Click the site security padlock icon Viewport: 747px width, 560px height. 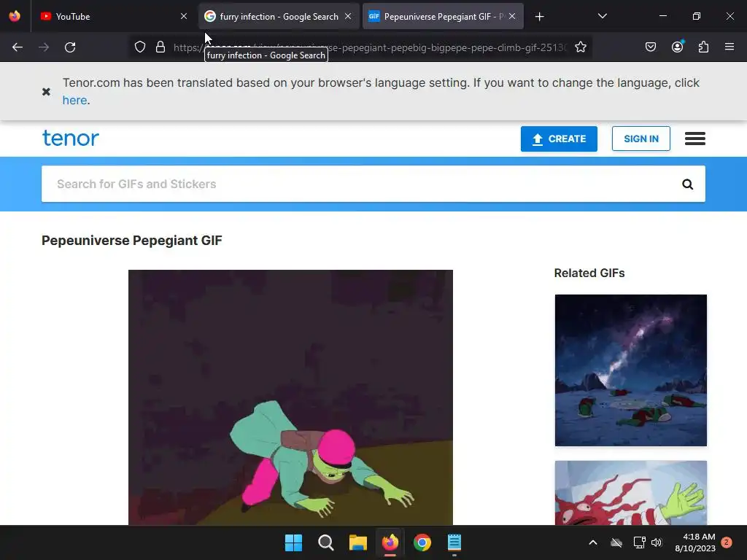click(160, 47)
